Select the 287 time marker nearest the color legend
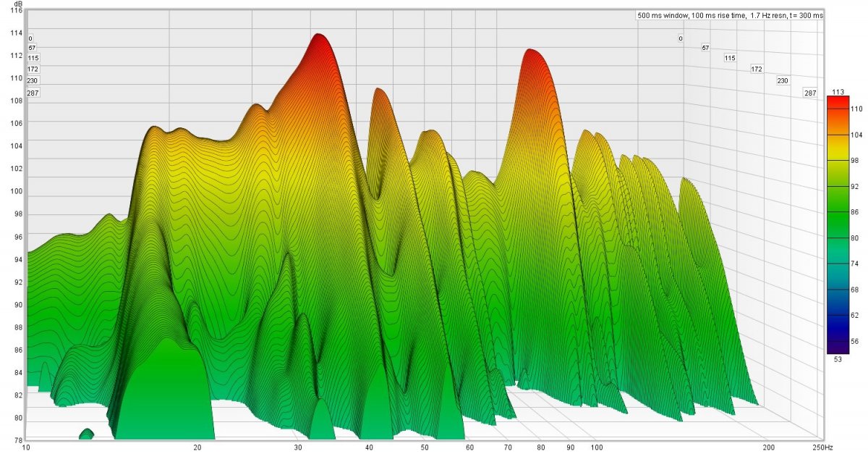 click(812, 93)
